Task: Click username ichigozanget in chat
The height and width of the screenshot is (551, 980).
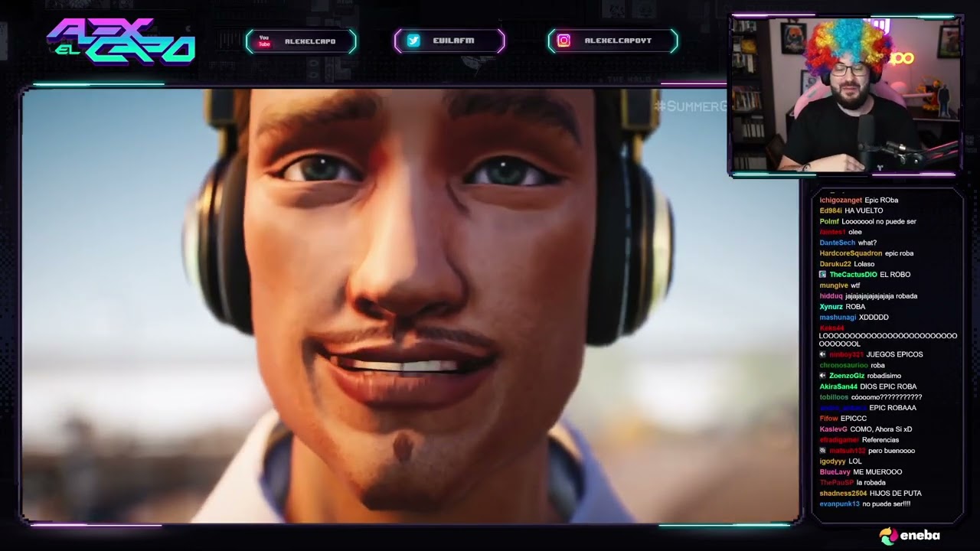Action: click(841, 200)
